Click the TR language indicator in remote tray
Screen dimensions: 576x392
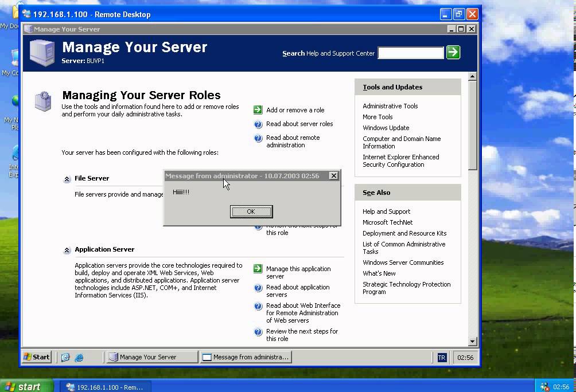tap(442, 358)
